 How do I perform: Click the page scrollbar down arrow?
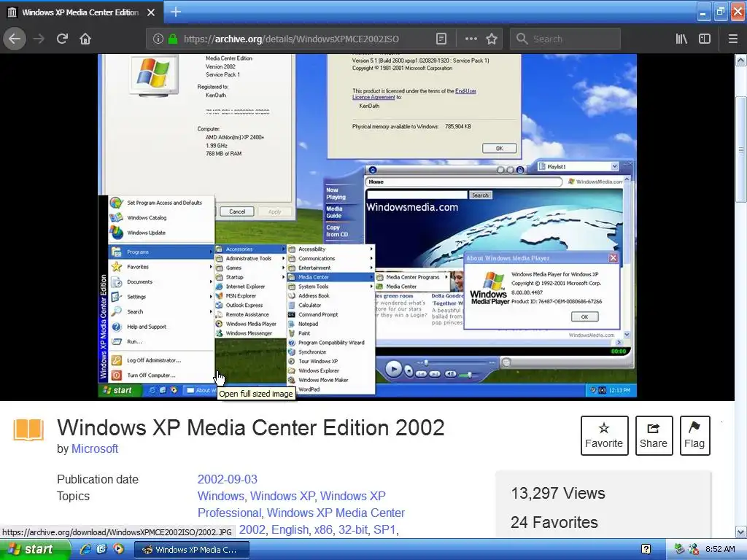(x=740, y=532)
